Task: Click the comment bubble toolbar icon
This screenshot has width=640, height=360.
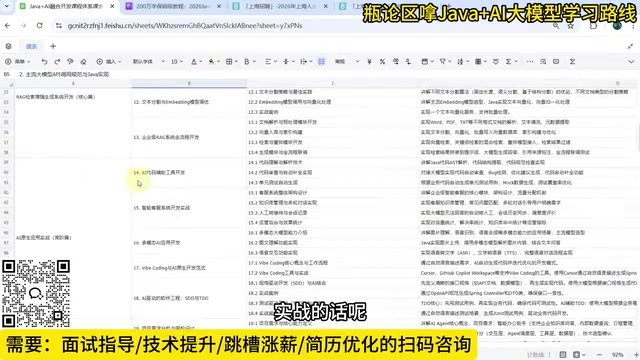Action: (x=556, y=62)
